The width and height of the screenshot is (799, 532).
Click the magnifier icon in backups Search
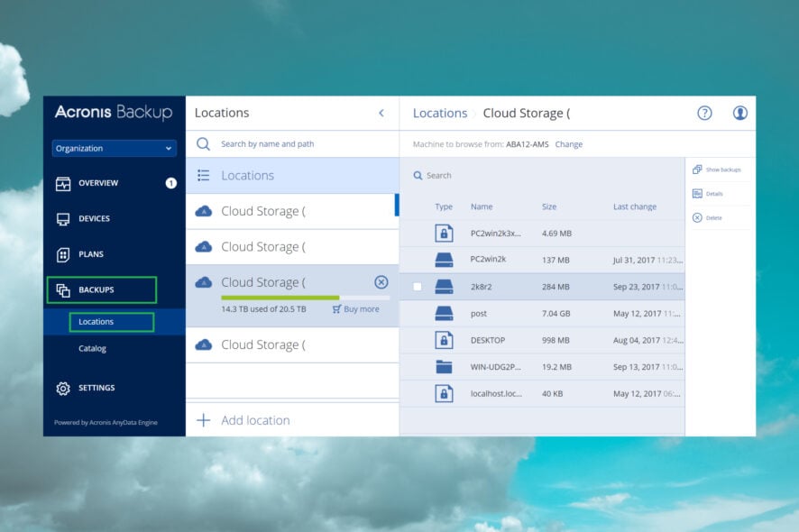418,175
